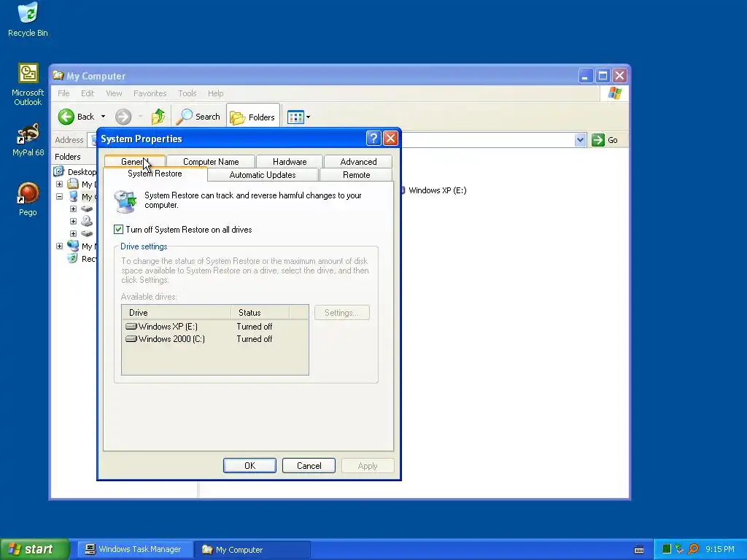Viewport: 747px width, 560px height.
Task: Click the Start button
Action: coord(35,549)
